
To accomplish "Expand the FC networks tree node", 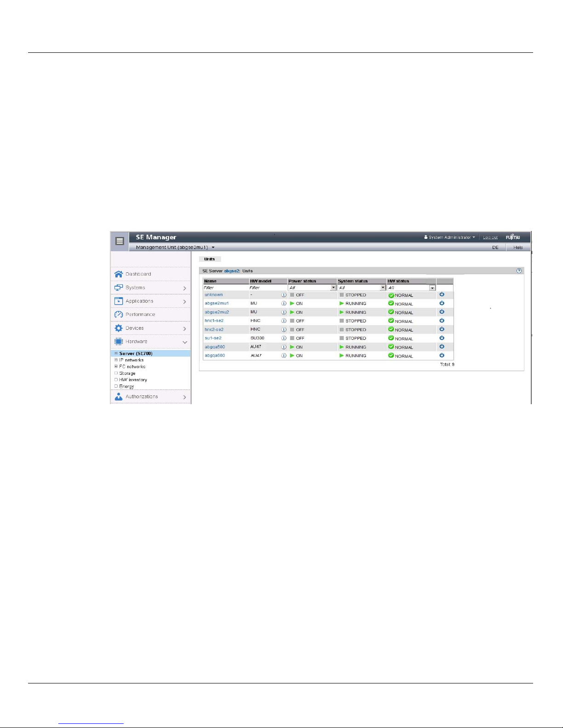I will coord(116,367).
